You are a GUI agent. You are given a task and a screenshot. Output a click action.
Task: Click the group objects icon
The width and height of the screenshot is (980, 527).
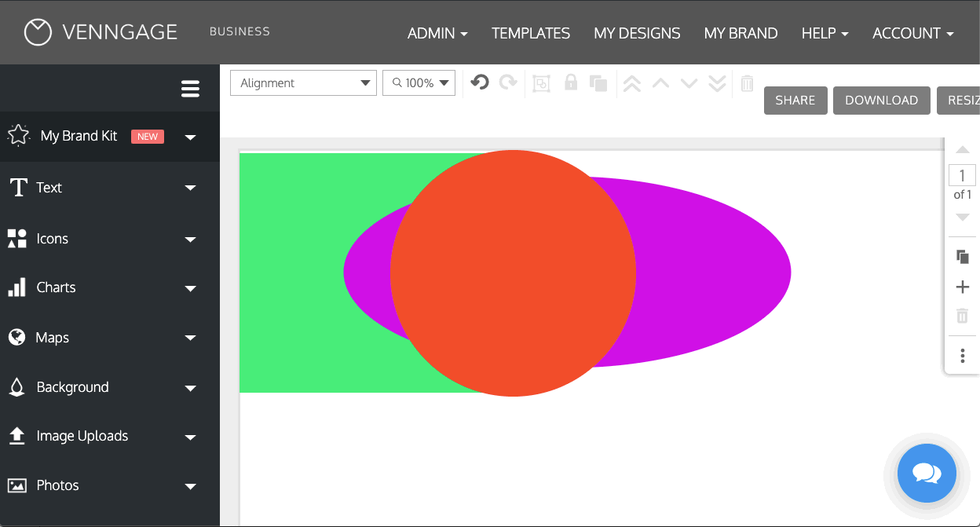coord(541,83)
